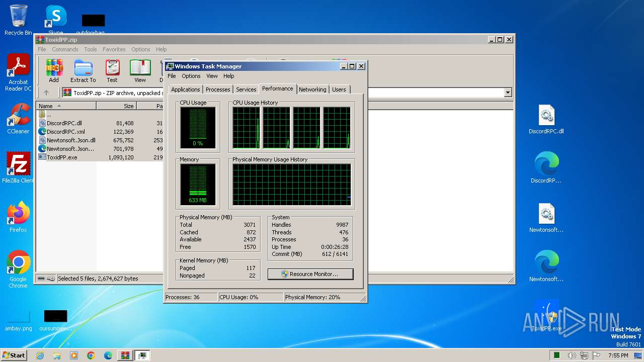Open Task Manager Help menu

(229, 76)
